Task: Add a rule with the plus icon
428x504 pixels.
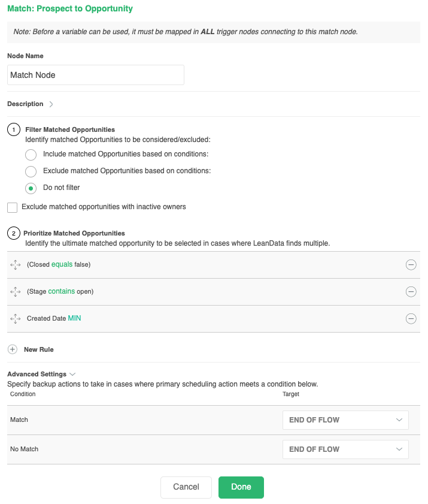Action: [13, 349]
